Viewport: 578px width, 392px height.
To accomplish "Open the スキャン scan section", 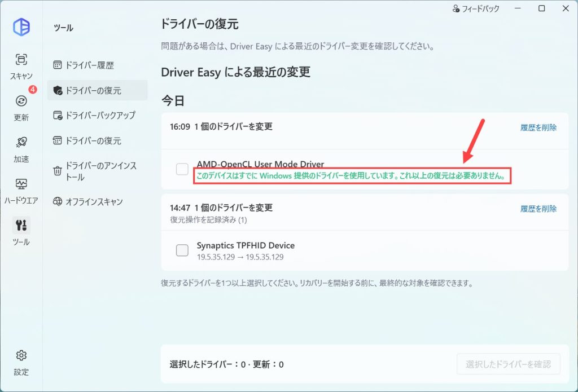I will [21, 67].
